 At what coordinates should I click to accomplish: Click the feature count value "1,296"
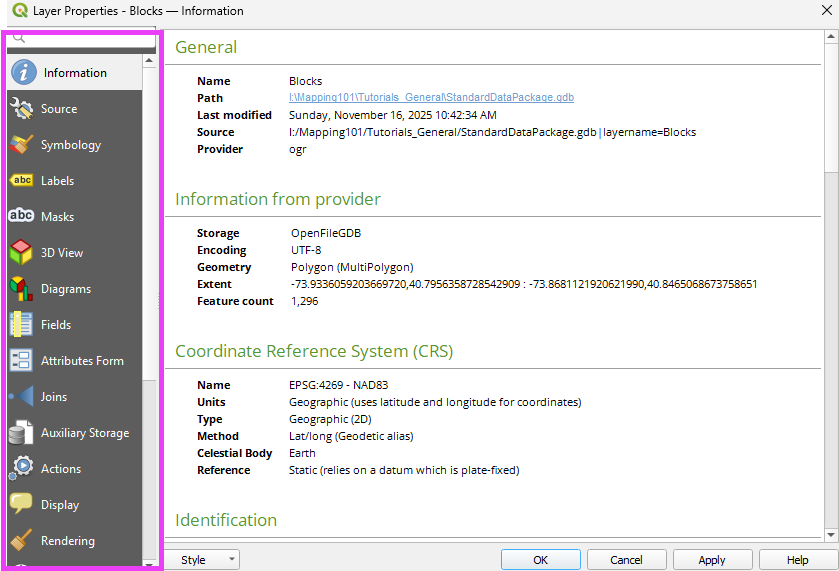pos(304,301)
